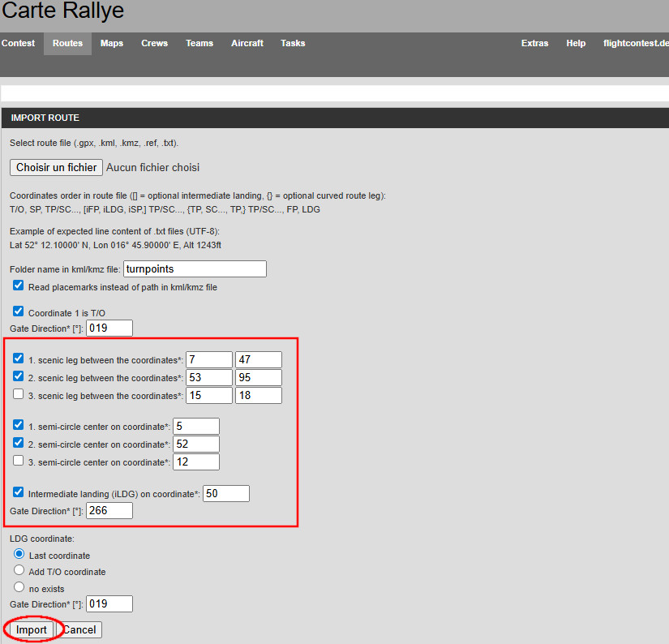This screenshot has width=669, height=644.
Task: Go to the Maps menu
Action: point(112,43)
